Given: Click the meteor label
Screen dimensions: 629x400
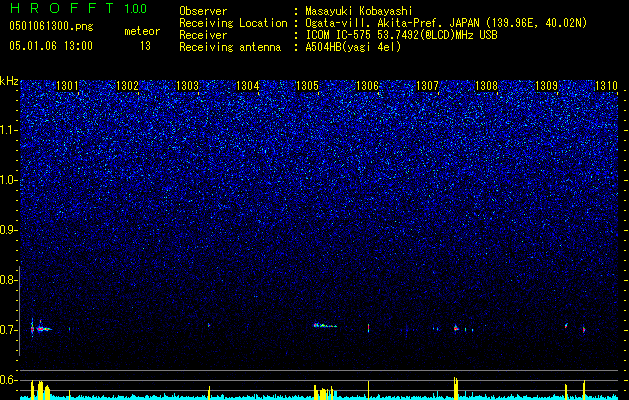Looking at the screenshot, I should [x=142, y=31].
